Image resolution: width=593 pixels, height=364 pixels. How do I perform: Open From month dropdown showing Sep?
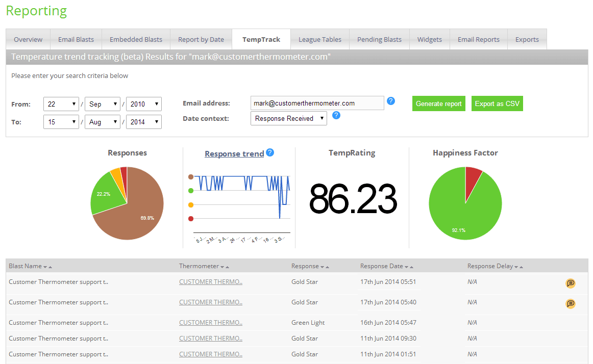(x=103, y=104)
